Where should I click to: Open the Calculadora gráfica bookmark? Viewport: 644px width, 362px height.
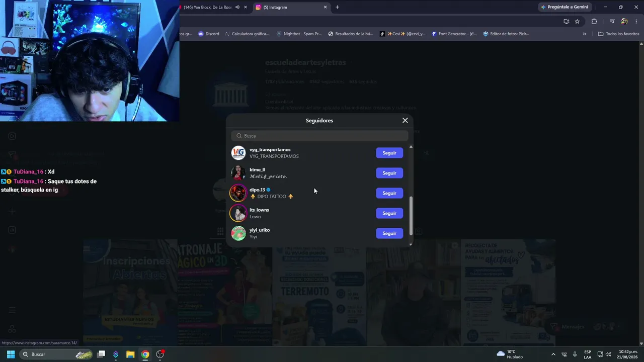tap(247, 34)
